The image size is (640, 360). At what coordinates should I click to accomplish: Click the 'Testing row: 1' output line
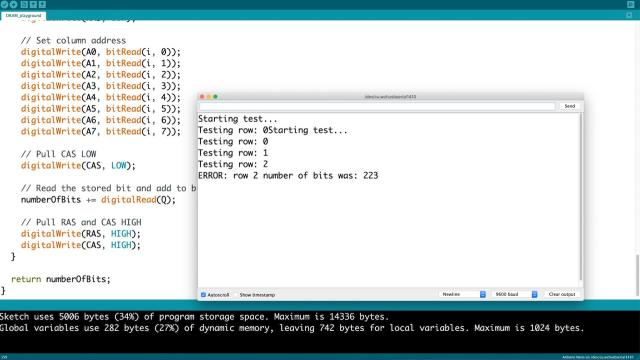[233, 153]
